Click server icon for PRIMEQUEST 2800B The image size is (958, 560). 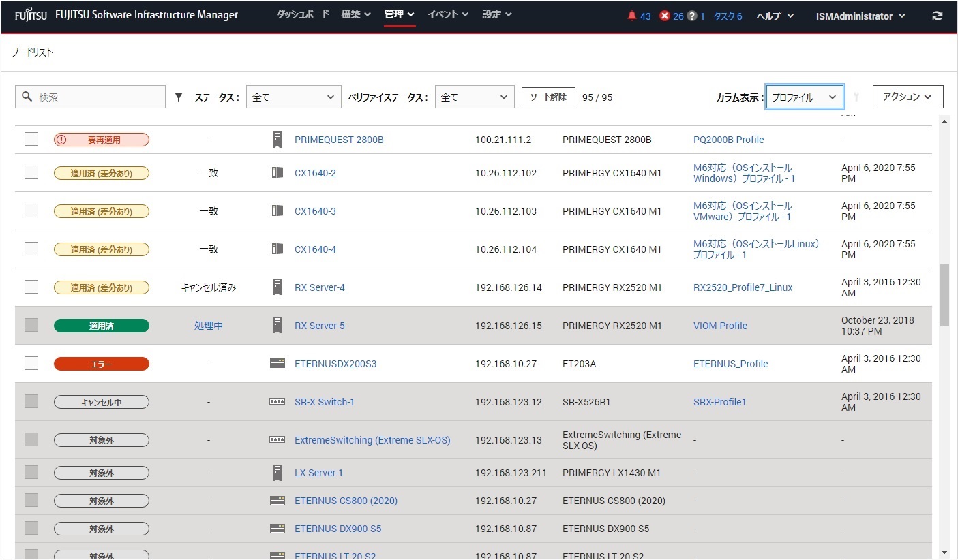(x=277, y=140)
